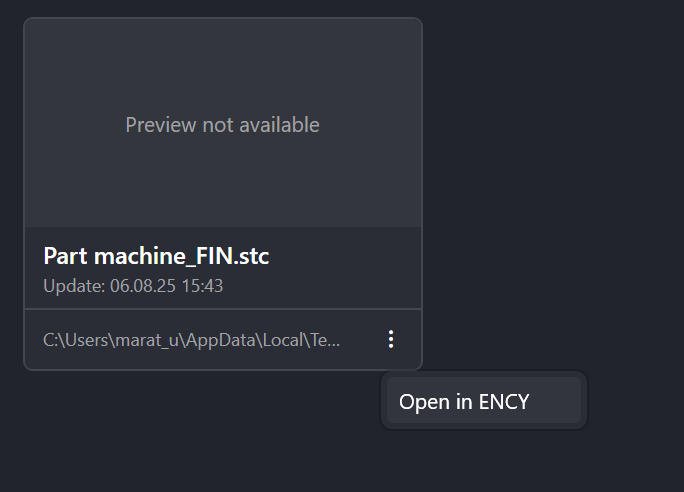Click the 'Preview not available' placeholder text
This screenshot has width=684, height=492.
point(223,125)
